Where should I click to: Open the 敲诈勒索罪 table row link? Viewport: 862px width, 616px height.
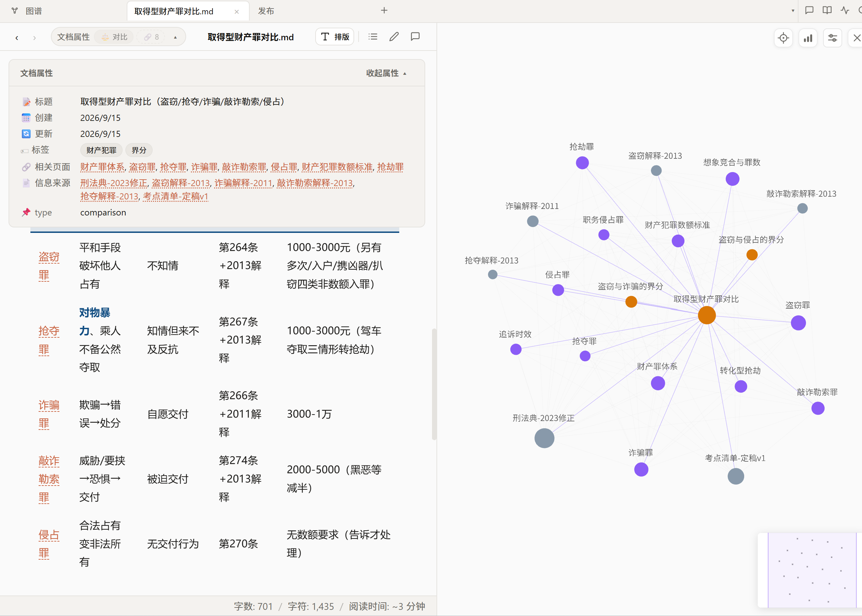[x=49, y=479]
